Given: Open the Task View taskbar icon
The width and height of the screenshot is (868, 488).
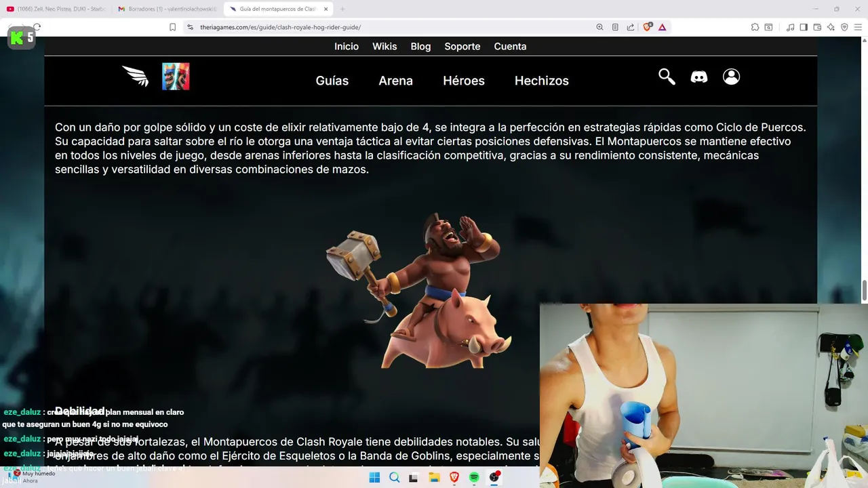Looking at the screenshot, I should (414, 477).
